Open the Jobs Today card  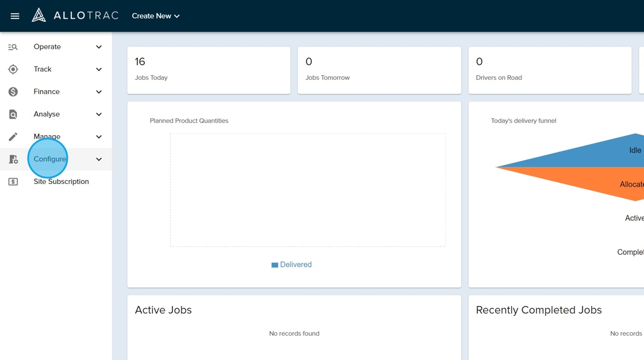pyautogui.click(x=208, y=70)
